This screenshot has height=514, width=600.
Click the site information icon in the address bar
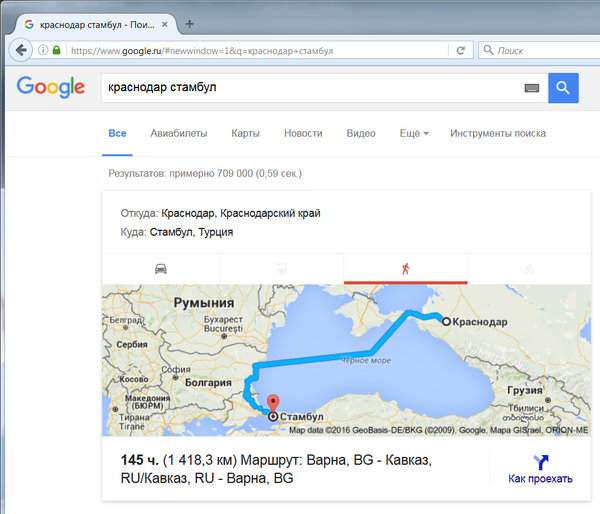[43, 50]
